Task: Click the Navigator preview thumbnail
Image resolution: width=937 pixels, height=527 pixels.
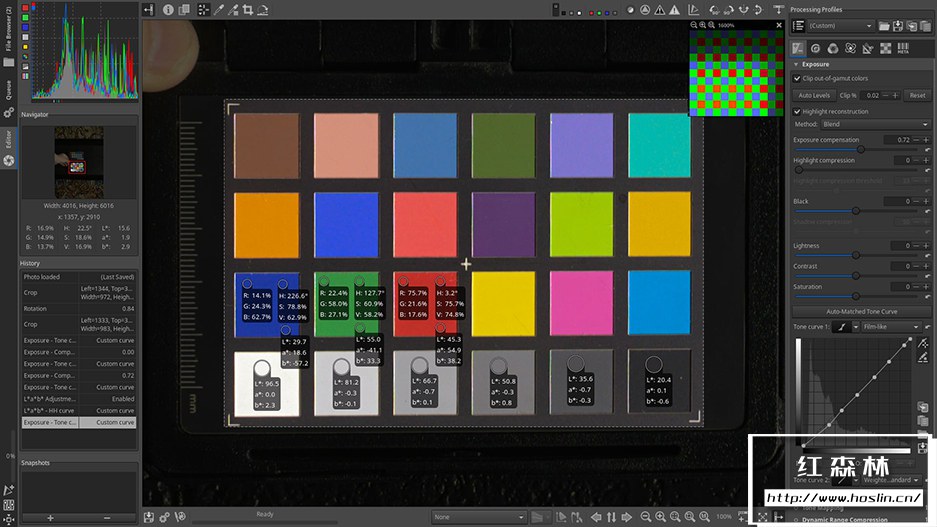Action: [x=79, y=162]
